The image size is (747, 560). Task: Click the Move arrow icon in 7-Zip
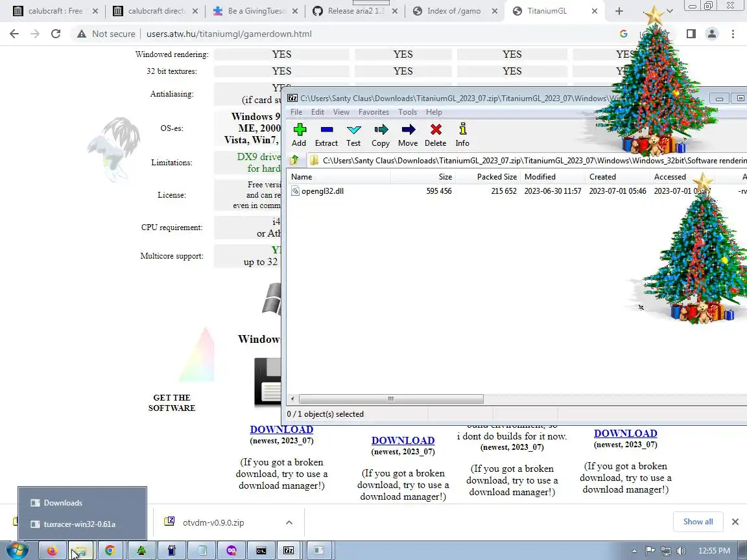408,135
